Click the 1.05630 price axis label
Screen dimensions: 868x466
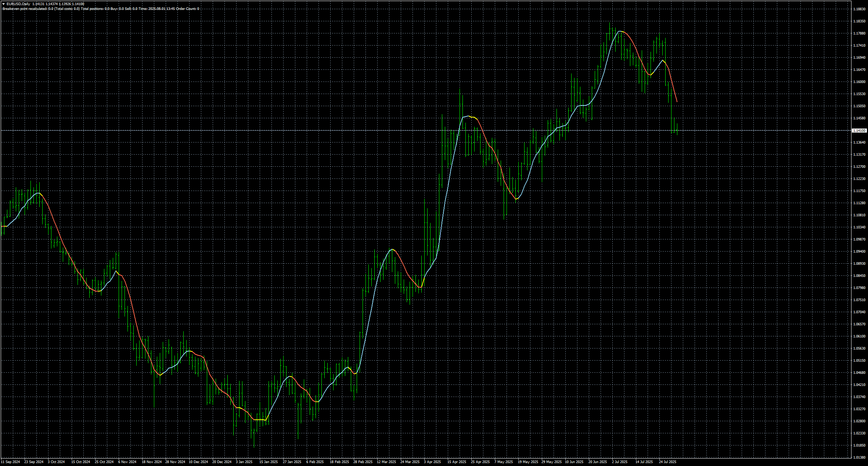point(859,348)
